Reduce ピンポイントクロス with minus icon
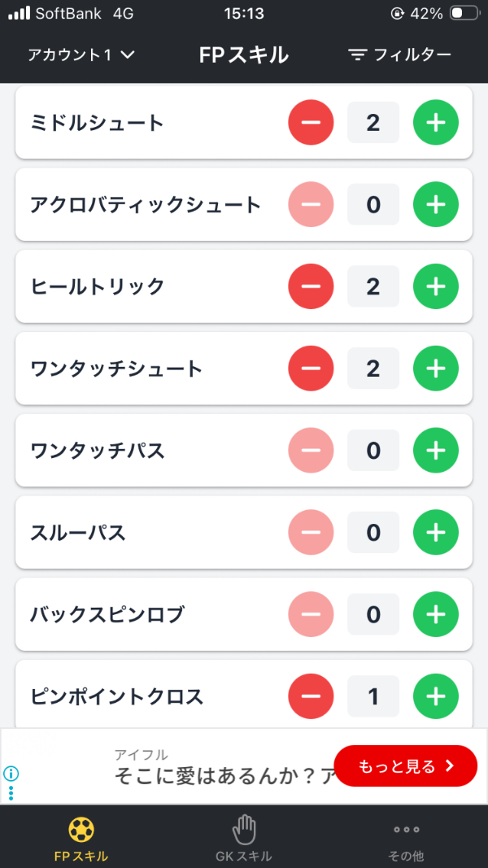 (311, 696)
